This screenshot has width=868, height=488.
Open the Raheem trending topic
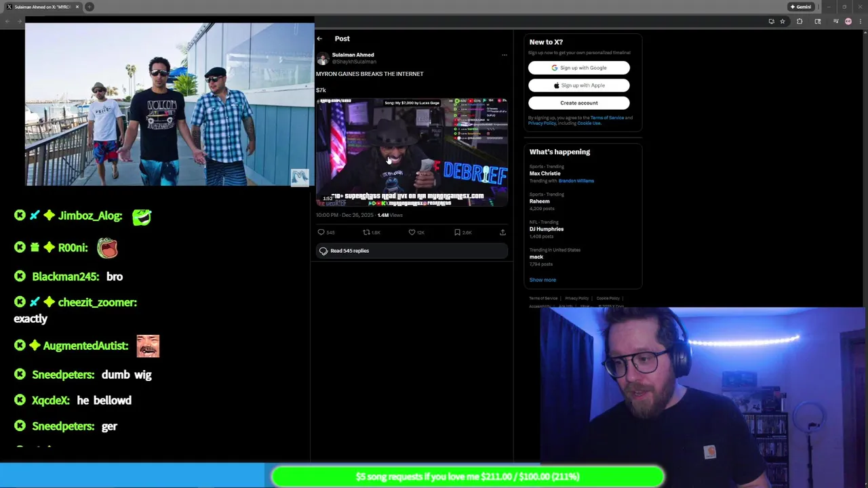pyautogui.click(x=539, y=201)
